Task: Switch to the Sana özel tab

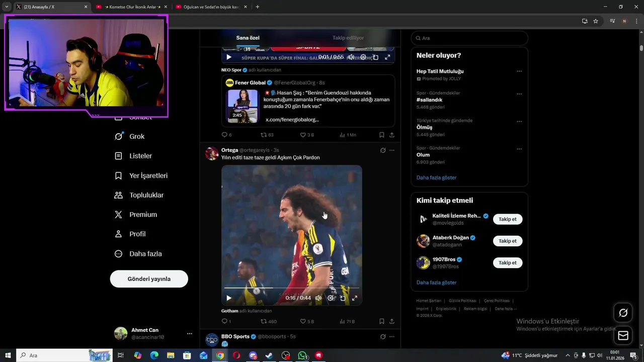Action: click(248, 38)
